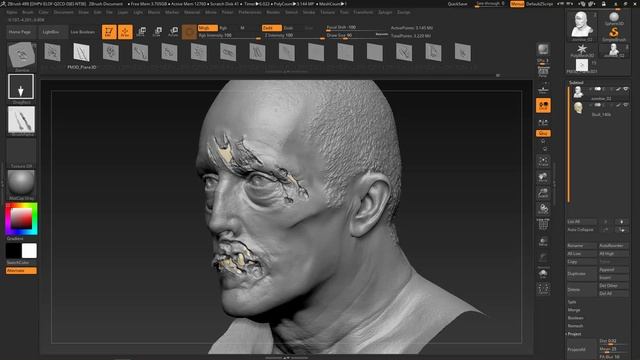
Task: Toggle the Floor grid button
Action: 543,89
